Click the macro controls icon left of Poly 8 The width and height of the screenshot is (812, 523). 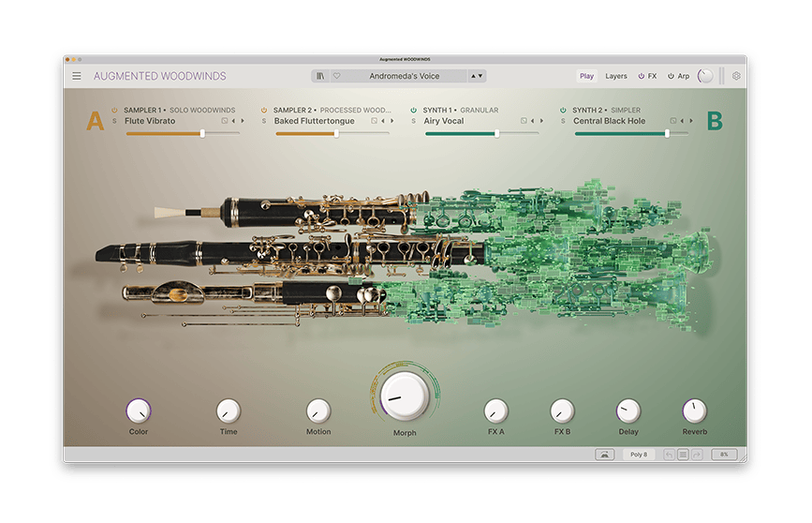click(x=604, y=455)
